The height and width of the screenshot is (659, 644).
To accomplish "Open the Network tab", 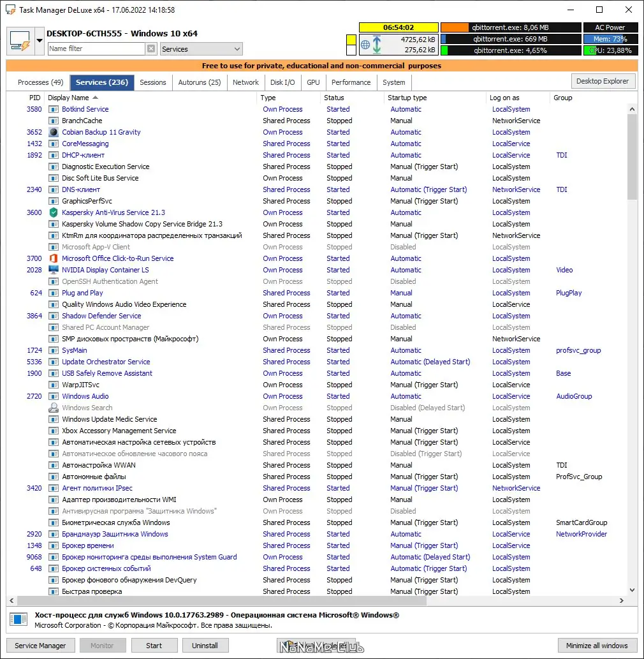I will point(245,82).
